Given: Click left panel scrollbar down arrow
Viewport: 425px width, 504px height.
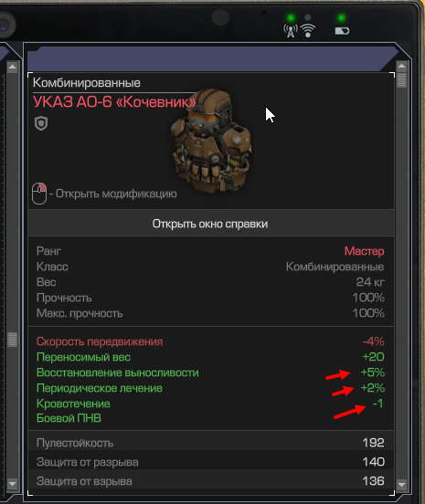Looking at the screenshot, I should (x=12, y=483).
